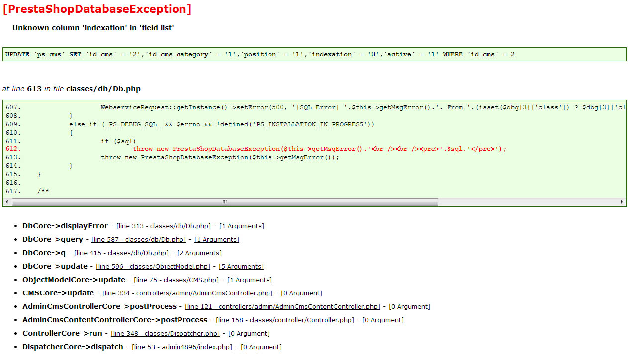Click 'DbCore->query' trace entry
This screenshot has height=364, width=628.
(x=53, y=239)
